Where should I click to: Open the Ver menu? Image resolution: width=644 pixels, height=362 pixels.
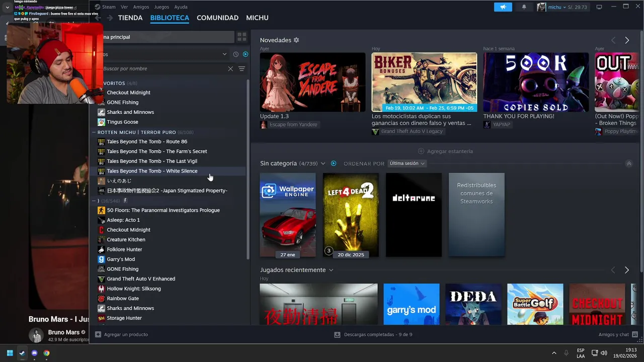pyautogui.click(x=124, y=7)
